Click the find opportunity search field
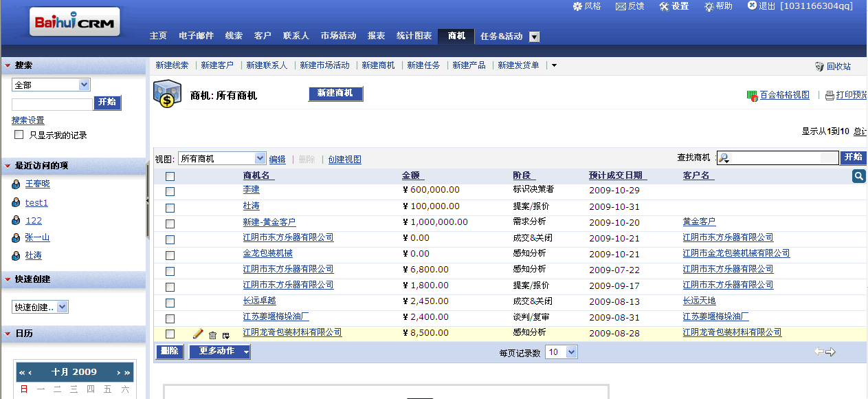The image size is (868, 399). pos(777,158)
